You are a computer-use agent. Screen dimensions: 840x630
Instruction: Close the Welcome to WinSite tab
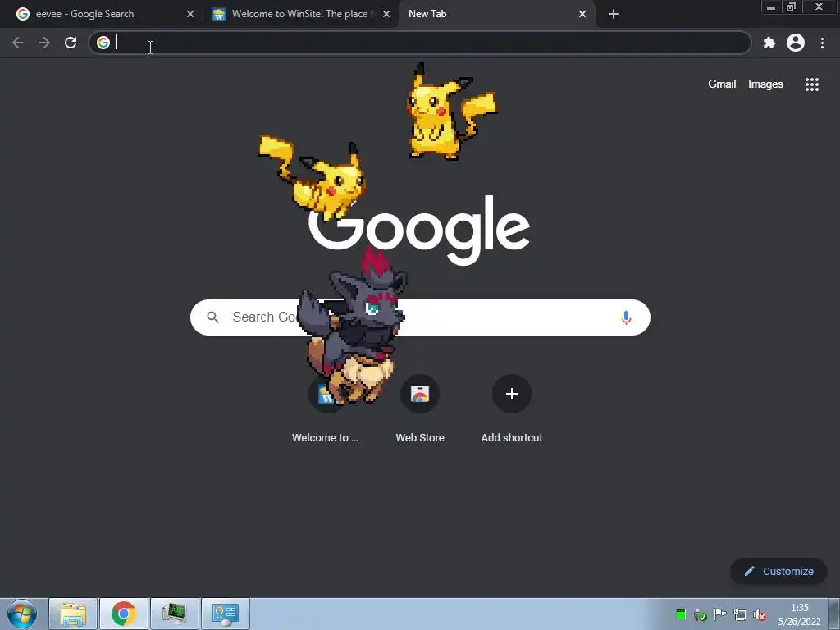point(386,14)
